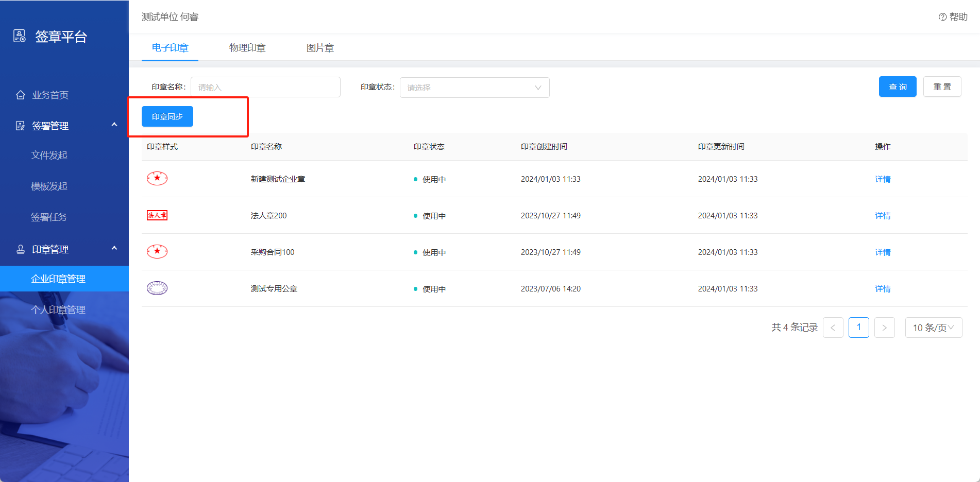The width and height of the screenshot is (980, 482).
Task: Open the 10 条/页 page size dropdown
Action: [x=933, y=328]
